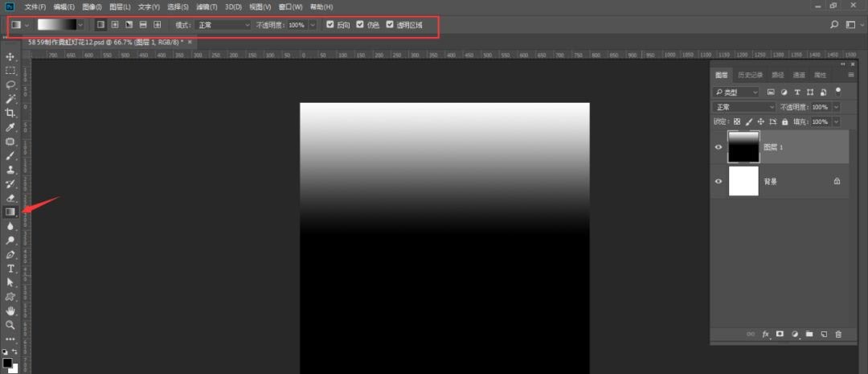Image resolution: width=868 pixels, height=374 pixels.
Task: Toggle the 透明区域 (Transparency) checkbox
Action: (391, 25)
